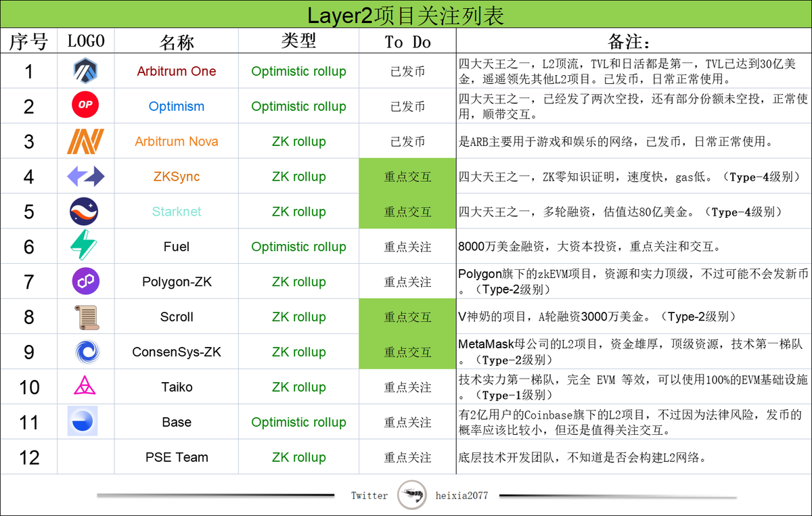Click 'Optimistic rollup' type in Base row
812x516 pixels.
pos(298,423)
